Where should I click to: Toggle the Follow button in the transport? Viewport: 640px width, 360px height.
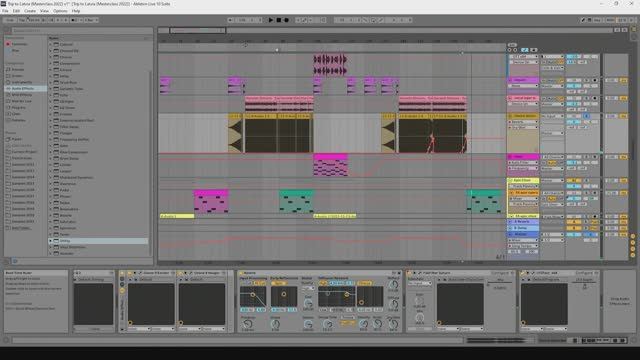(231, 20)
